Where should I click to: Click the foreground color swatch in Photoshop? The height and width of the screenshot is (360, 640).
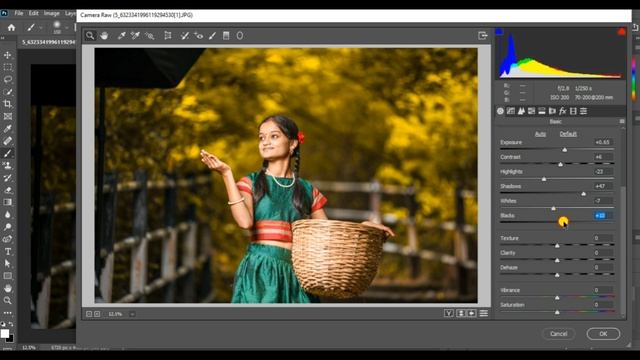pos(4,333)
